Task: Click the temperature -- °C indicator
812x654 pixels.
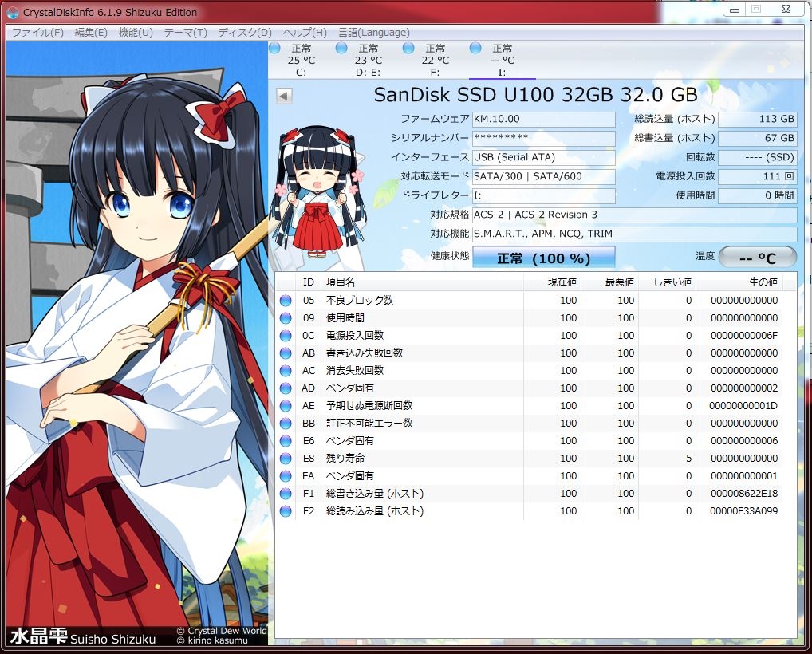Action: (758, 258)
